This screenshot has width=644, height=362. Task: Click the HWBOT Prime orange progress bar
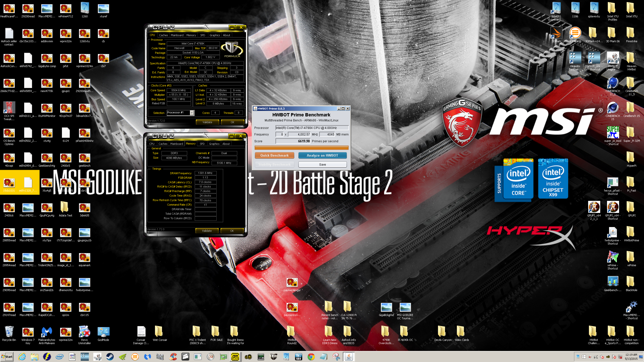click(x=302, y=148)
